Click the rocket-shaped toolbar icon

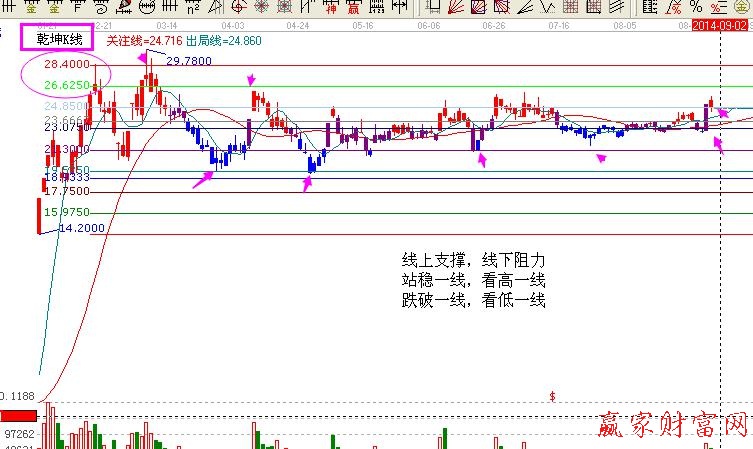tap(124, 7)
